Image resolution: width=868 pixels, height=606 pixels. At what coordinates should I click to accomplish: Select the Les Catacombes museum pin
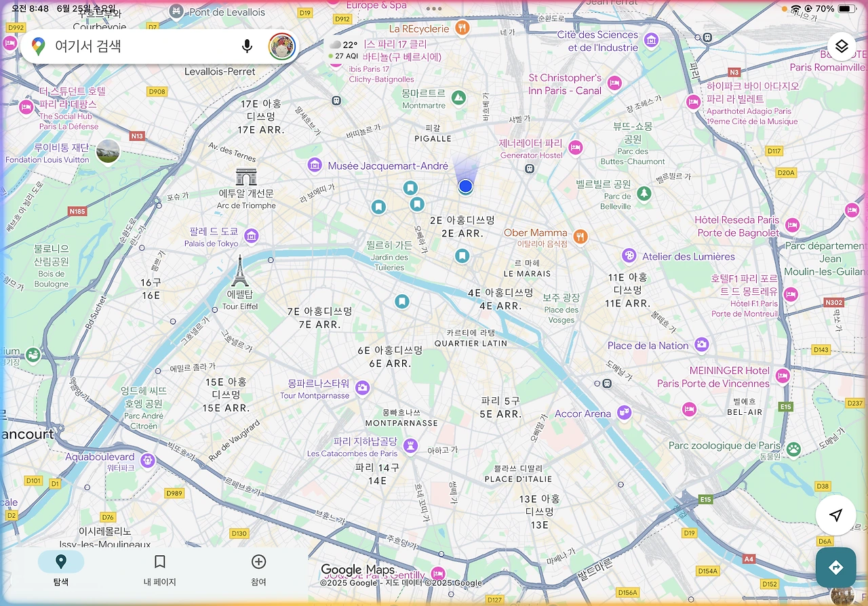point(410,445)
